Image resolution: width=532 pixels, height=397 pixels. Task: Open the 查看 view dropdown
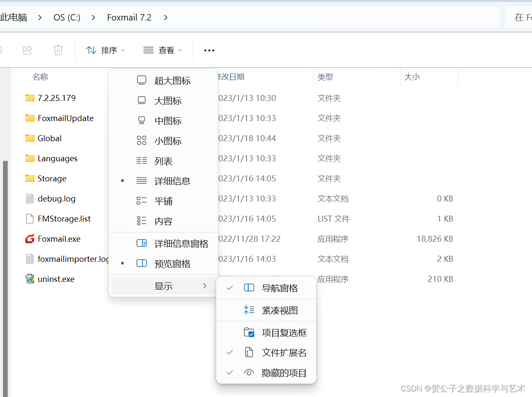[x=163, y=50]
